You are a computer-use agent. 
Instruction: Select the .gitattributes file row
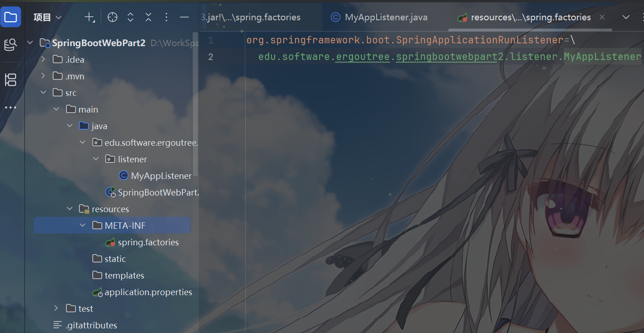point(112,325)
